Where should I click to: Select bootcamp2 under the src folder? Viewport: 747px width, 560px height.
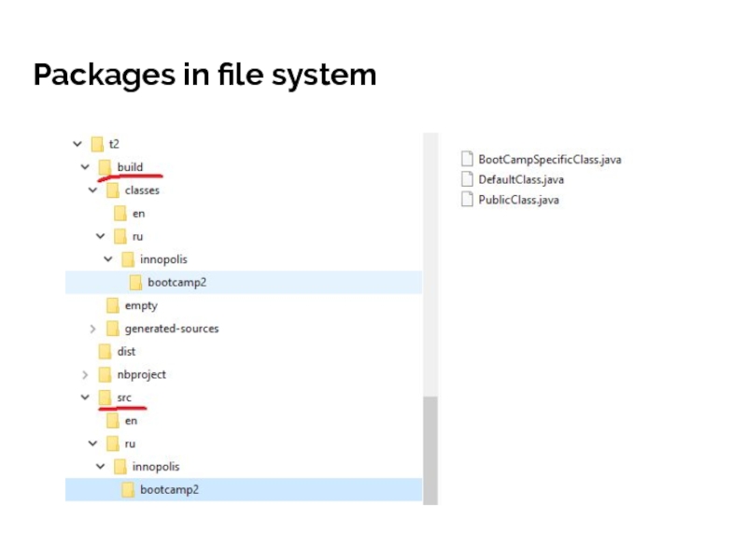pyautogui.click(x=169, y=489)
